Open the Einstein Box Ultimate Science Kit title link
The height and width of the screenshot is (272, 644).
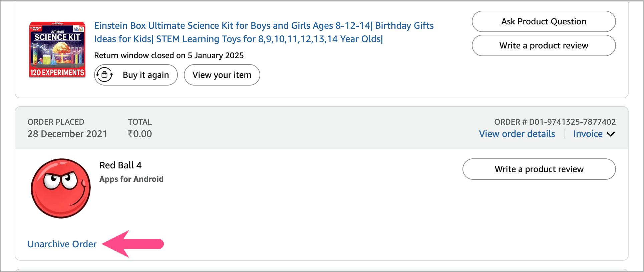click(x=264, y=32)
